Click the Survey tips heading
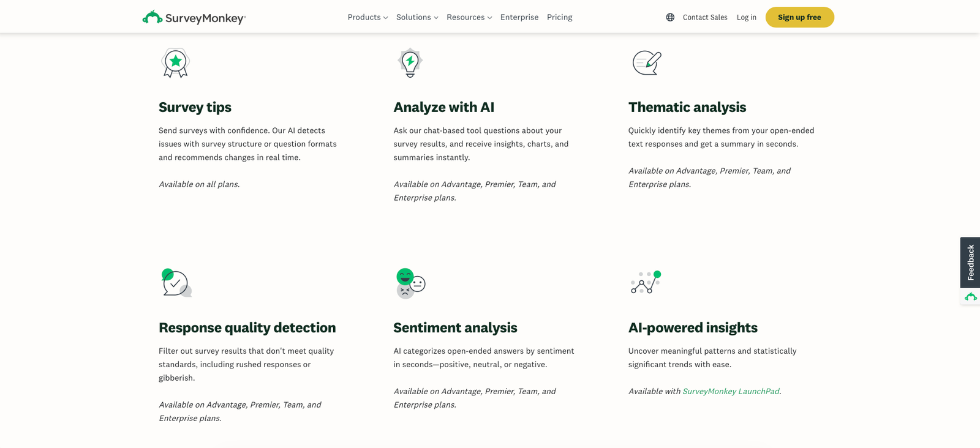The width and height of the screenshot is (980, 448). pyautogui.click(x=195, y=107)
